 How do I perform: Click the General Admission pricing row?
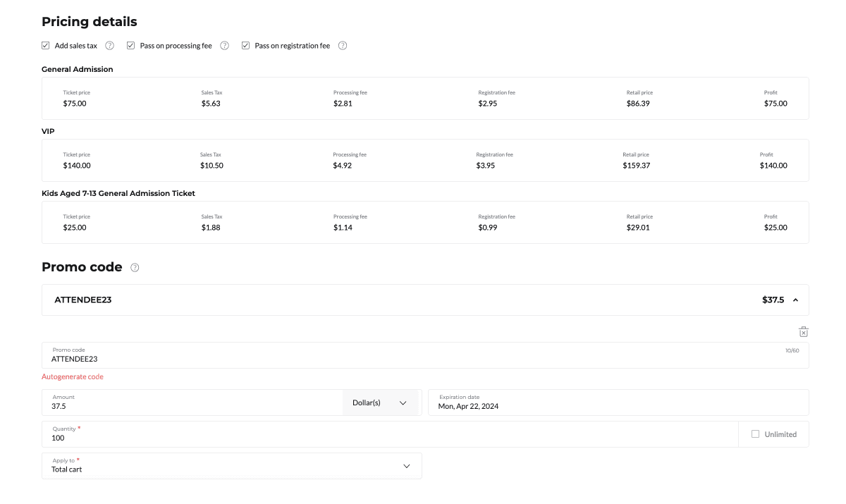[425, 99]
